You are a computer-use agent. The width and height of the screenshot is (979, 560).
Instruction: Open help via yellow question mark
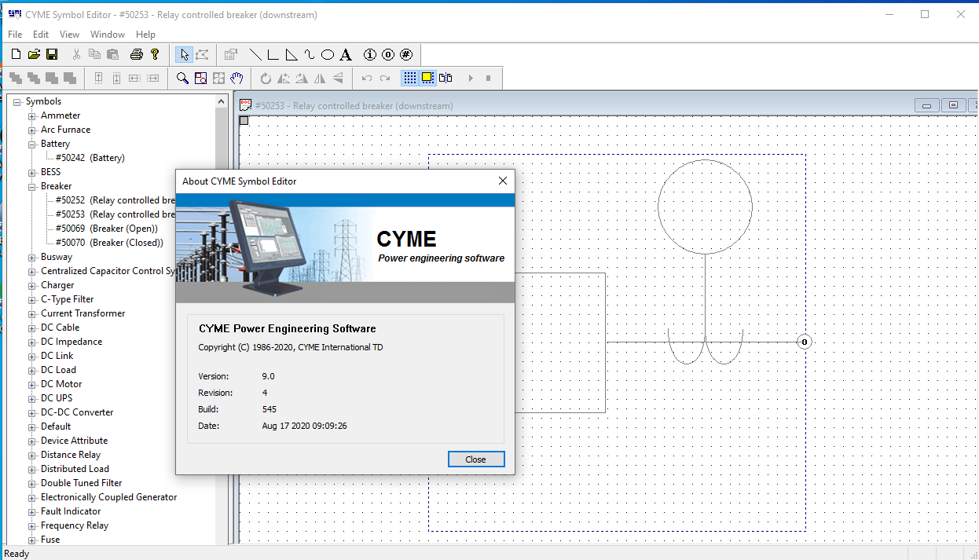pos(155,54)
